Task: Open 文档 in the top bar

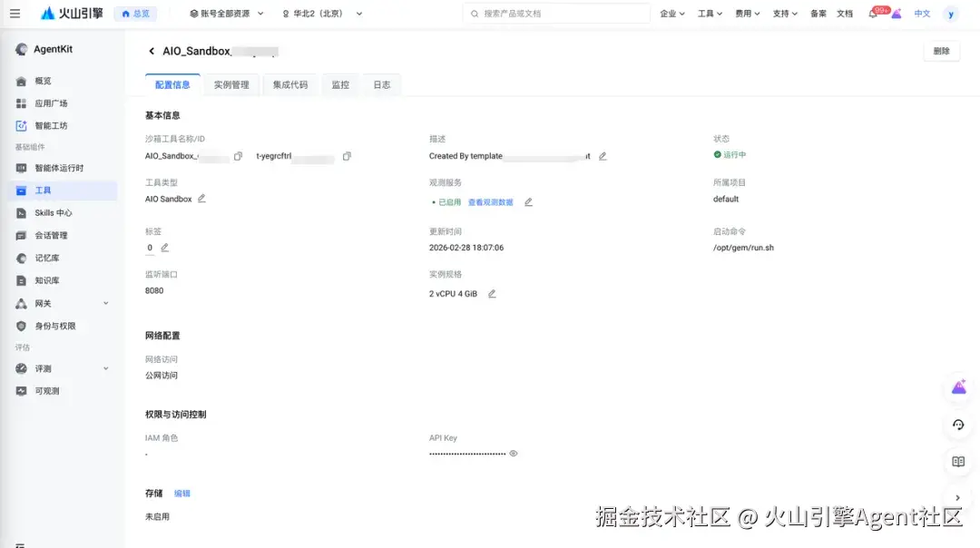Action: pyautogui.click(x=845, y=13)
